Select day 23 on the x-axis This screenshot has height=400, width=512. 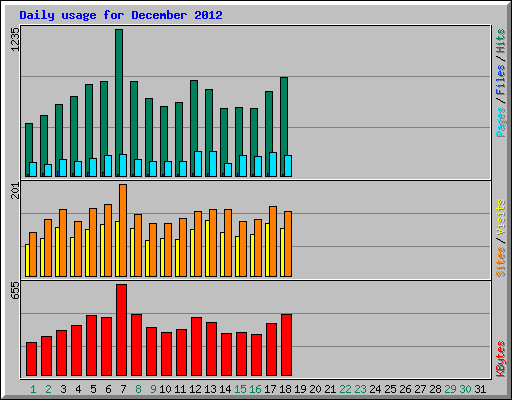pos(360,389)
